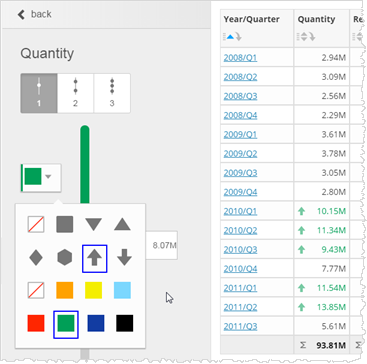Screen dimensions: 367x364
Task: Open the 2009/Q1 link
Action: coord(240,135)
